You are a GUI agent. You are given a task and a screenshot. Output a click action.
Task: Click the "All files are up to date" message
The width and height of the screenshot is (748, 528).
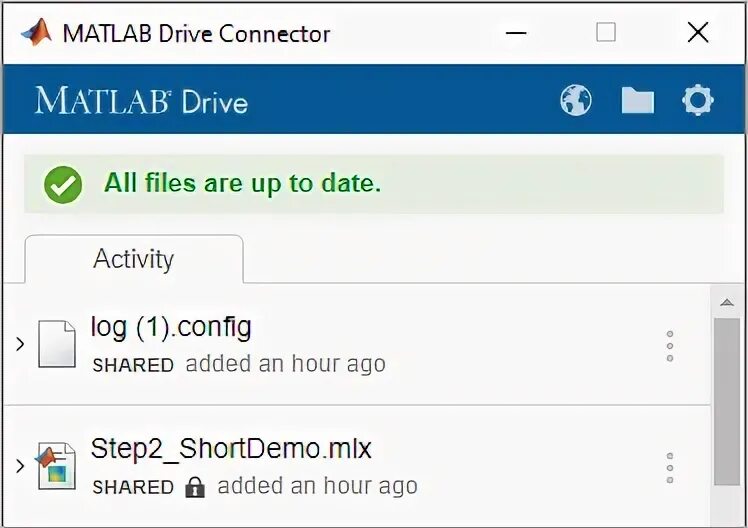coord(242,184)
